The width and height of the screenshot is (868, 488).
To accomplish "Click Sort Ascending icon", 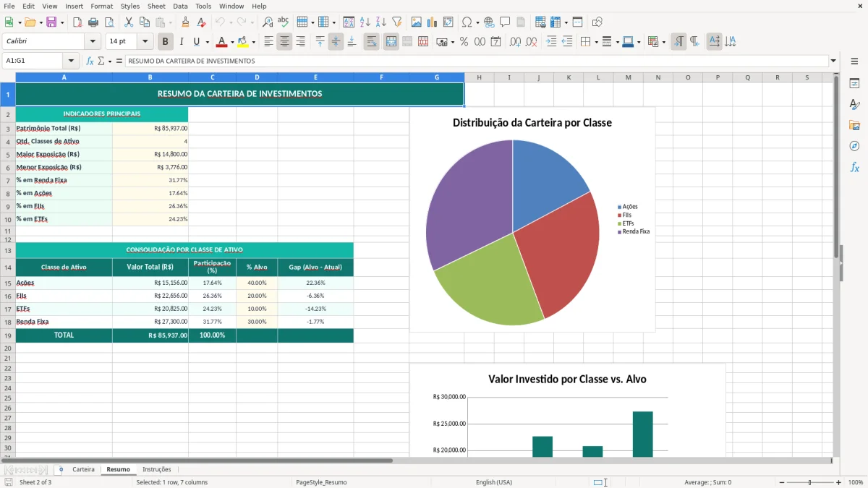I will (365, 22).
